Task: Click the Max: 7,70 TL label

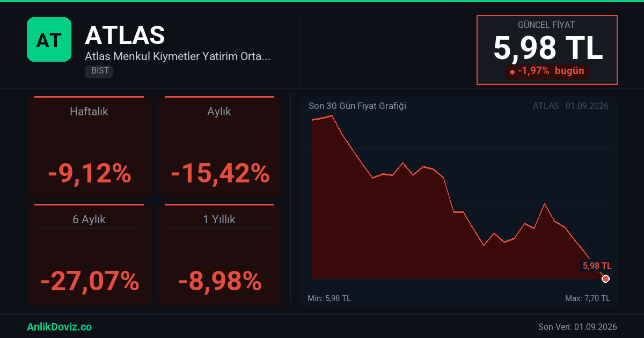Action: 588,298
